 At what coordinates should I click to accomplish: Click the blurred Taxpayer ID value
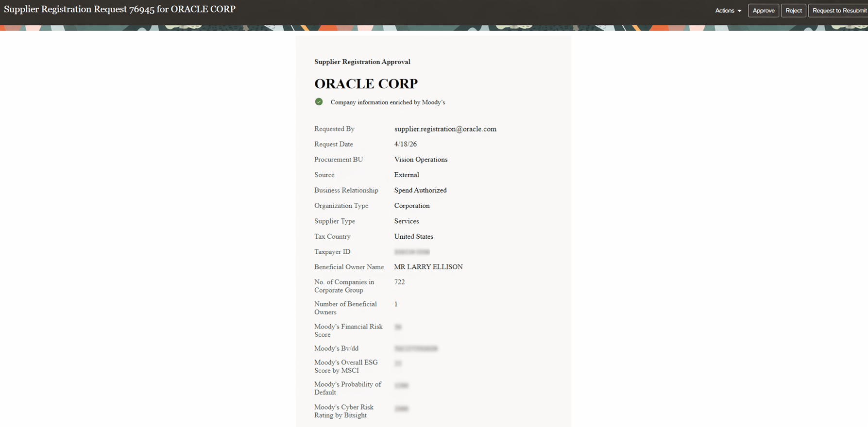(412, 252)
